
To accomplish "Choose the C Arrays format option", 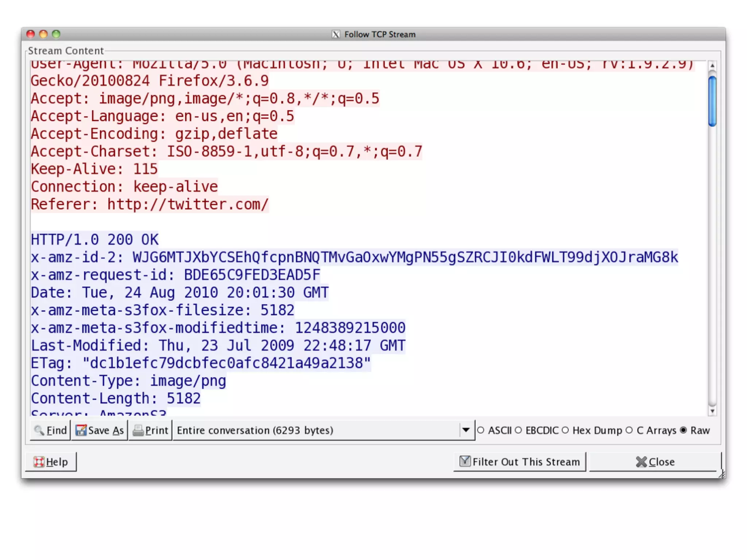I will pyautogui.click(x=629, y=430).
